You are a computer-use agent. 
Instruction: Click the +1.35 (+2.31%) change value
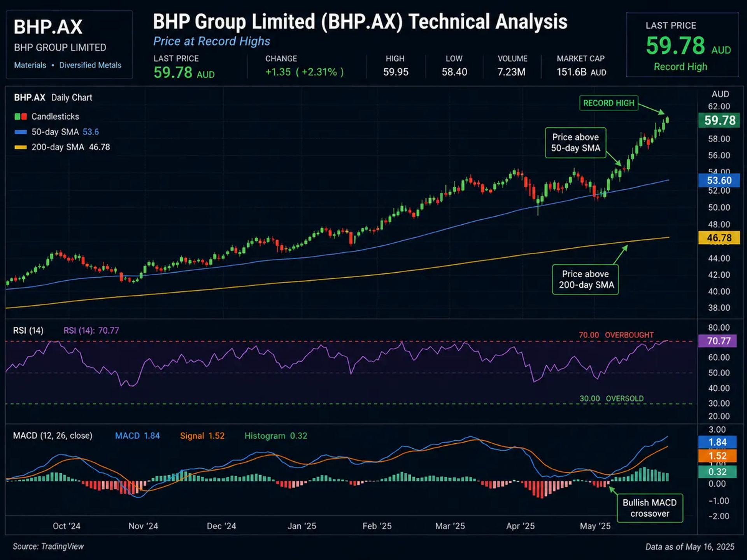[305, 72]
